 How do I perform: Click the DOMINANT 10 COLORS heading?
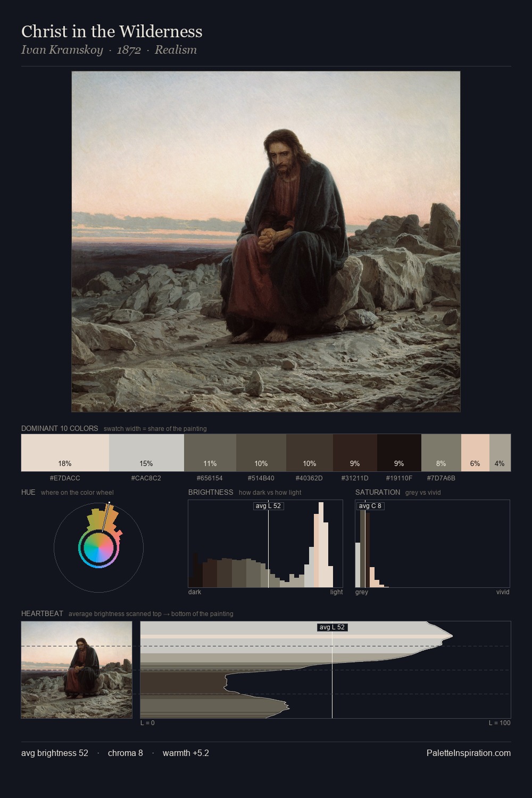coord(60,428)
